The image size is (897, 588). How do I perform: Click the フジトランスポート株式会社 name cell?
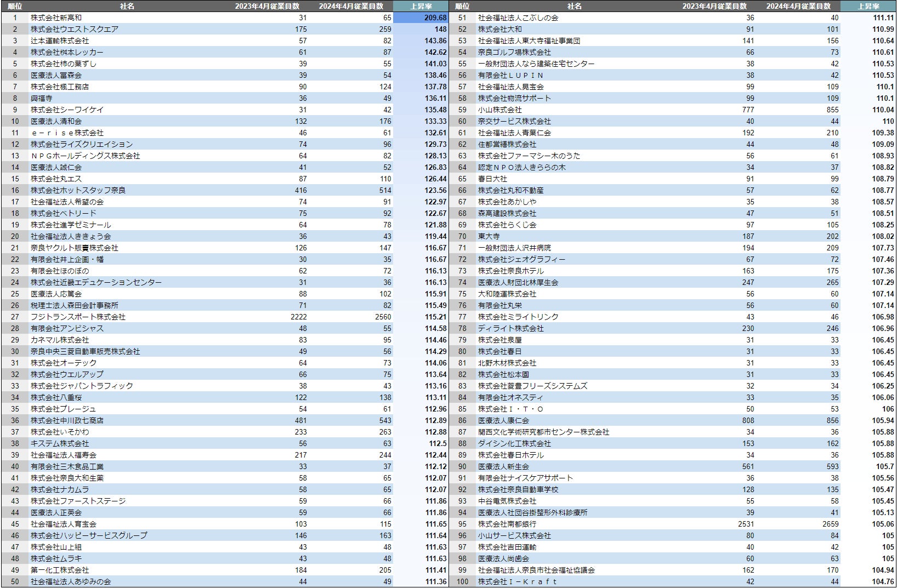pos(78,317)
